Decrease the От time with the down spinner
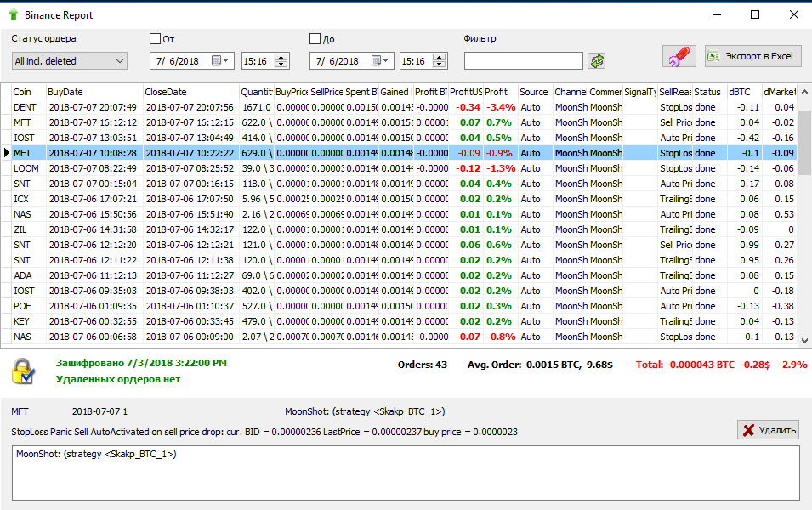The width and height of the screenshot is (812, 510). (x=281, y=65)
